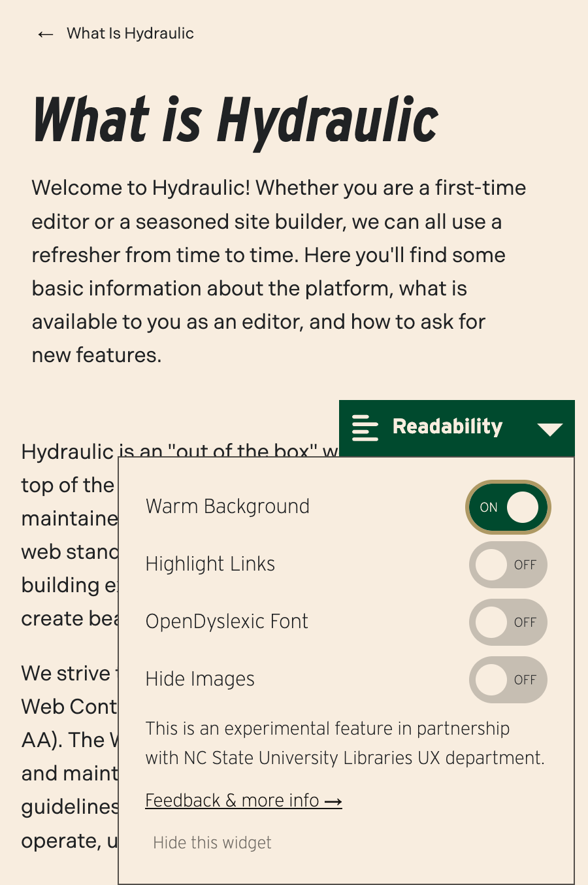Screen dimensions: 588x885
Task: Collapse the panel via the Readability title
Action: coord(447,427)
